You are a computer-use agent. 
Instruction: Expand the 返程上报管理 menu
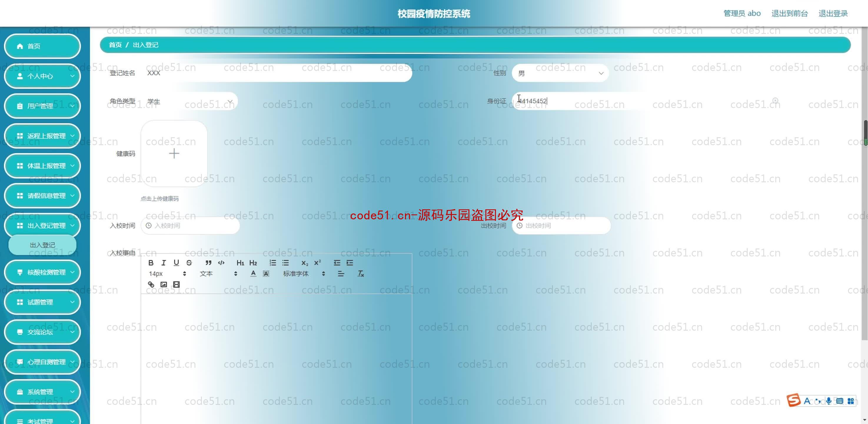pyautogui.click(x=42, y=136)
